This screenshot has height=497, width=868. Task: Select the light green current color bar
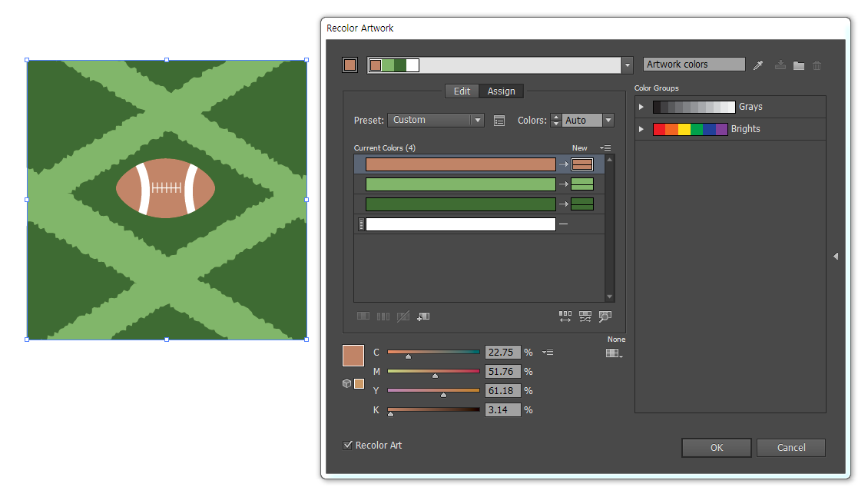(x=461, y=184)
